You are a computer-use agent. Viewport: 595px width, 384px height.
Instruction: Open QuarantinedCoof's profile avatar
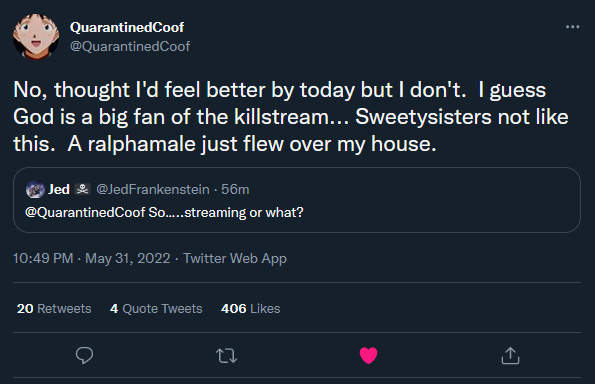coord(36,36)
